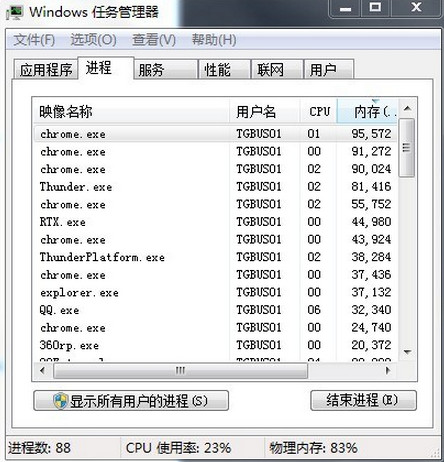The width and height of the screenshot is (444, 462).
Task: Open the 帮助(H) menu
Action: pyautogui.click(x=214, y=40)
